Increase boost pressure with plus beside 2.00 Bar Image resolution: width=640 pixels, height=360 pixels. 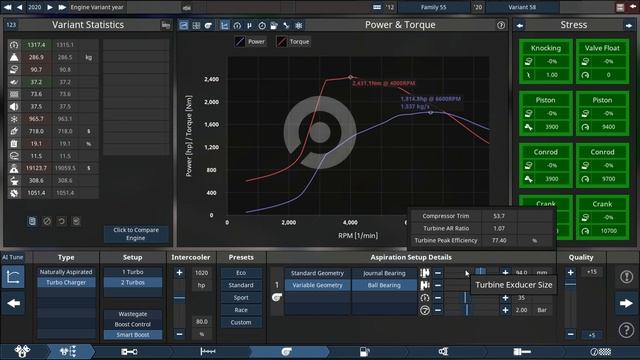(505, 310)
